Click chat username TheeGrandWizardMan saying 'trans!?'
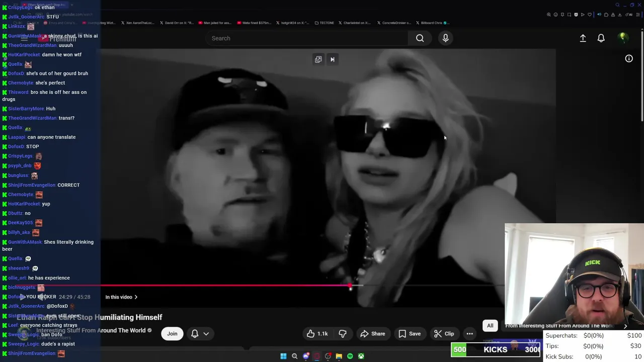 (32, 118)
